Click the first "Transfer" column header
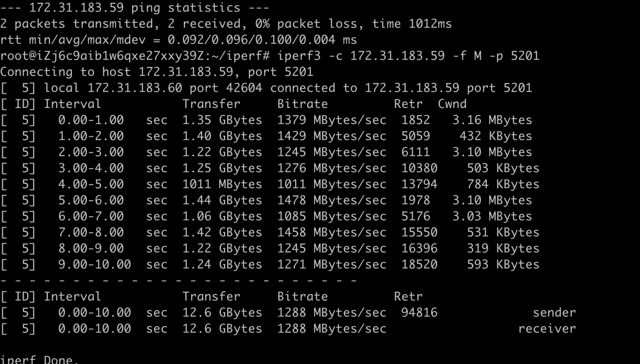Image resolution: width=640 pixels, height=364 pixels. (211, 104)
